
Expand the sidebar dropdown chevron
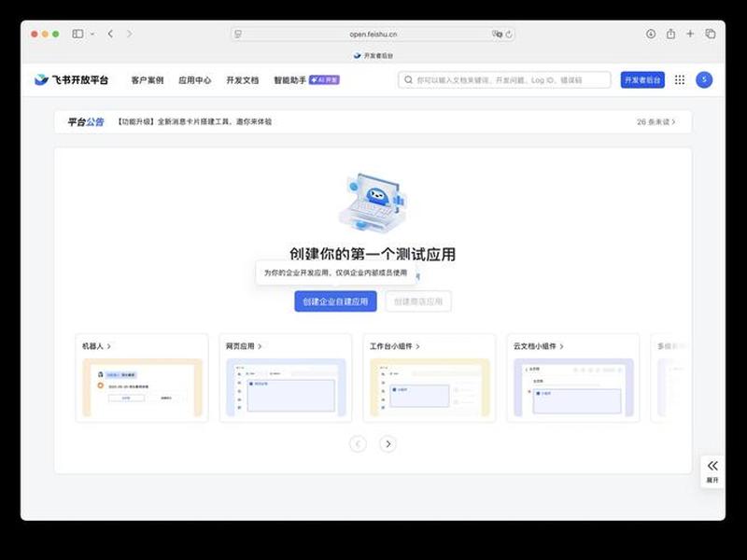92,34
